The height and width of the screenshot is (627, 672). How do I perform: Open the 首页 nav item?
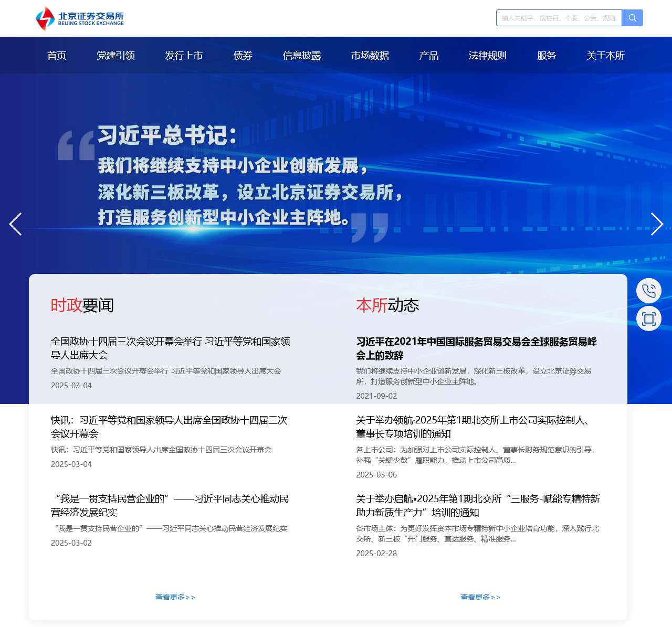click(57, 56)
